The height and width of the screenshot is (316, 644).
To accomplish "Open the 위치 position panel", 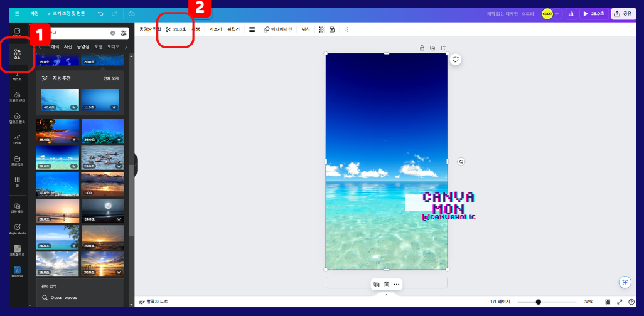I will tap(306, 29).
